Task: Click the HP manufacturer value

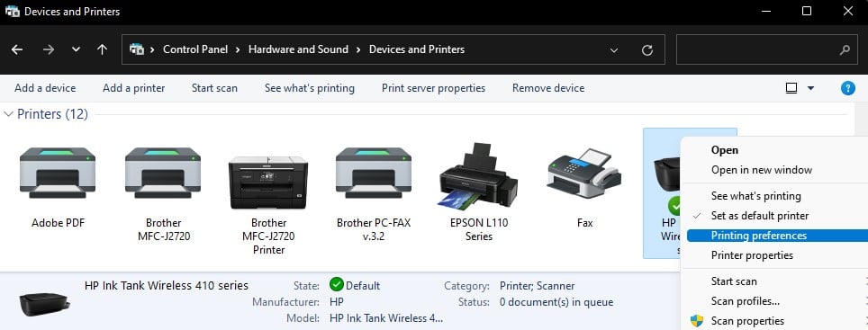Action: click(x=337, y=302)
